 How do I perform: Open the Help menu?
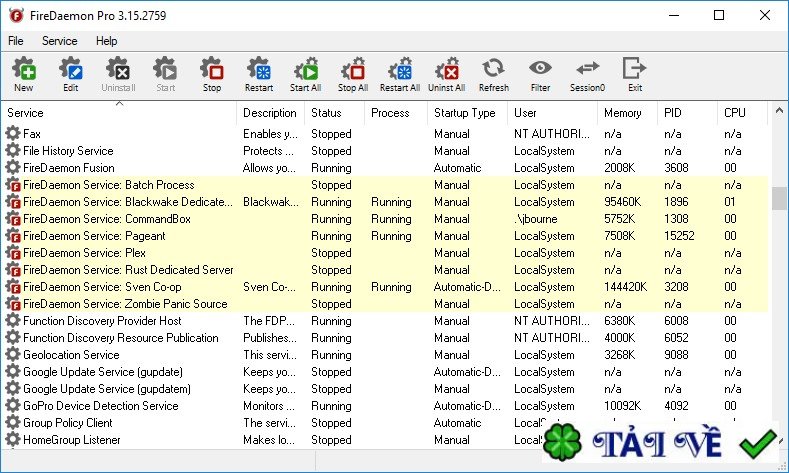[106, 41]
